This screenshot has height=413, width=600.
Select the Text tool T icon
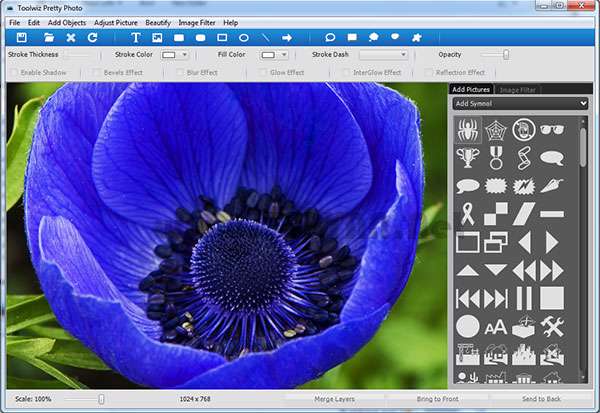pos(135,38)
